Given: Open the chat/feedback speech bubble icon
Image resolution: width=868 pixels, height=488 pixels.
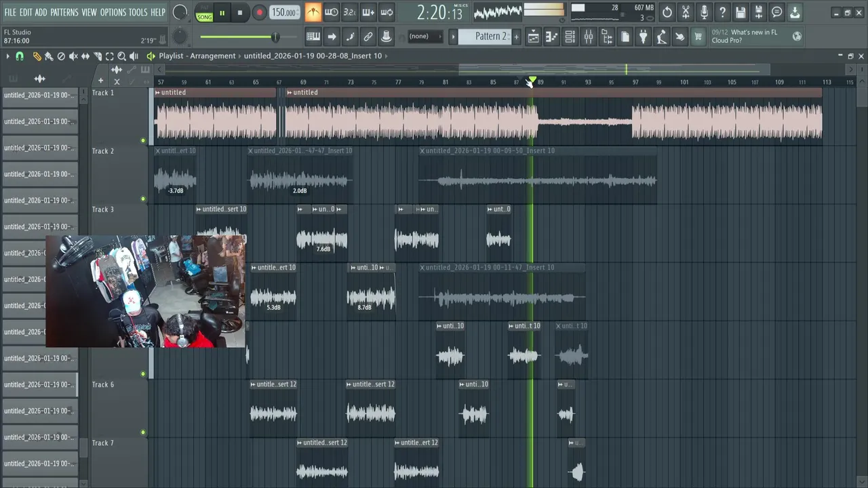Looking at the screenshot, I should click(777, 12).
